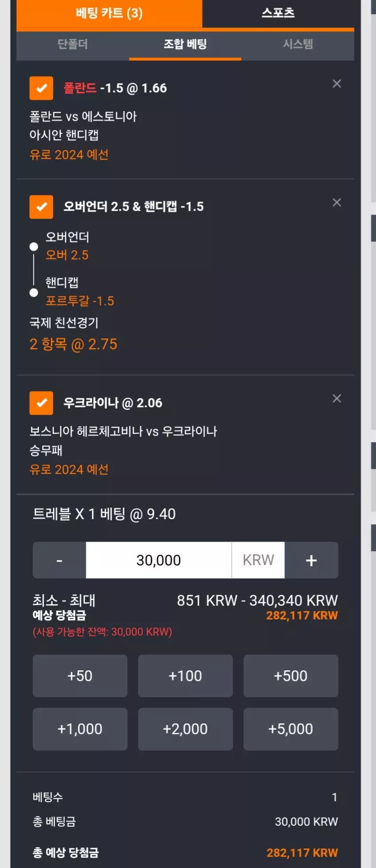Remove the 오버언더 2.5 & 핸디캡 bet
The width and height of the screenshot is (376, 868).
pos(337,202)
